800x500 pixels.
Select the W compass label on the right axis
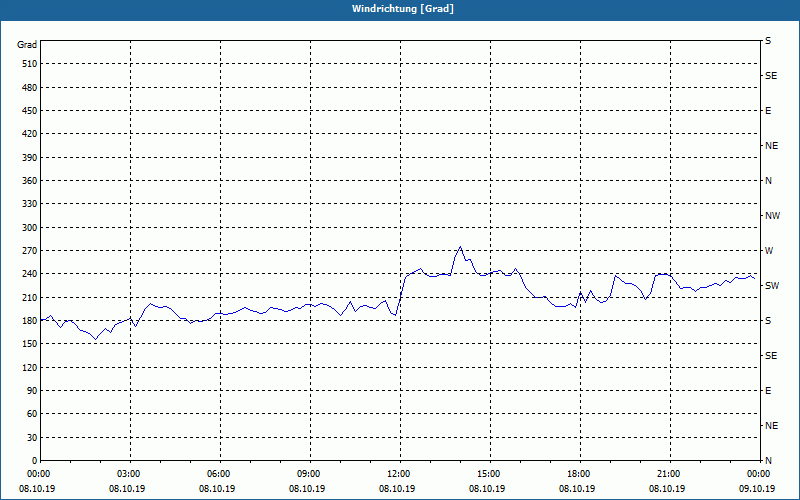[769, 251]
